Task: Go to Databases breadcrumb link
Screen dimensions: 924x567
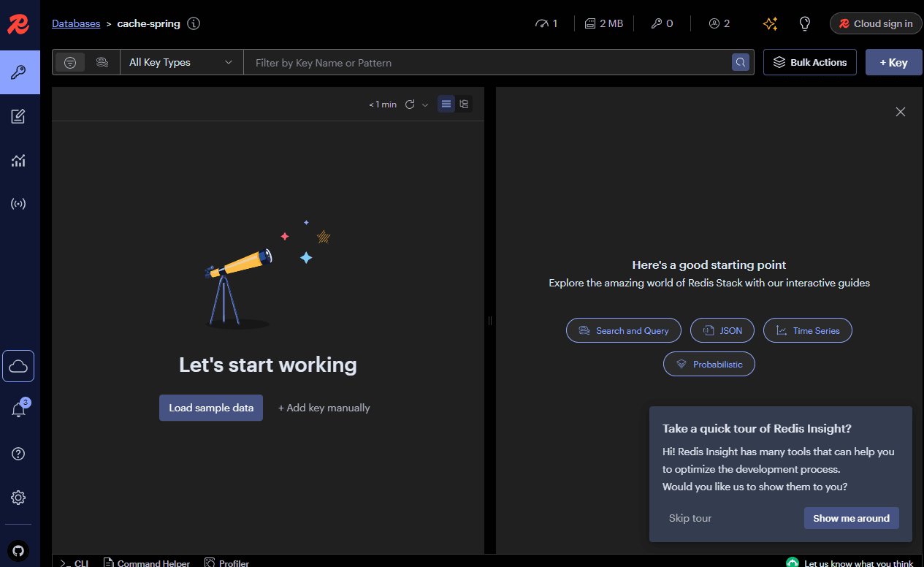Action: (x=76, y=23)
